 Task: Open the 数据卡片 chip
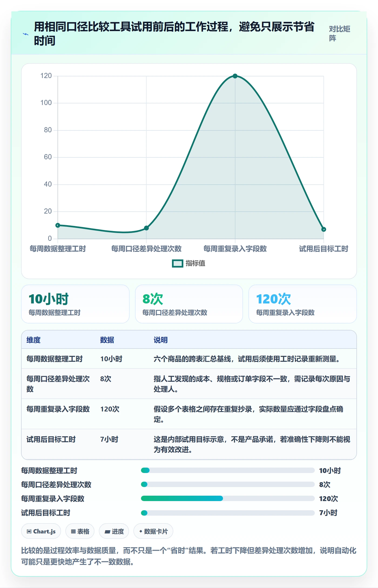[153, 531]
